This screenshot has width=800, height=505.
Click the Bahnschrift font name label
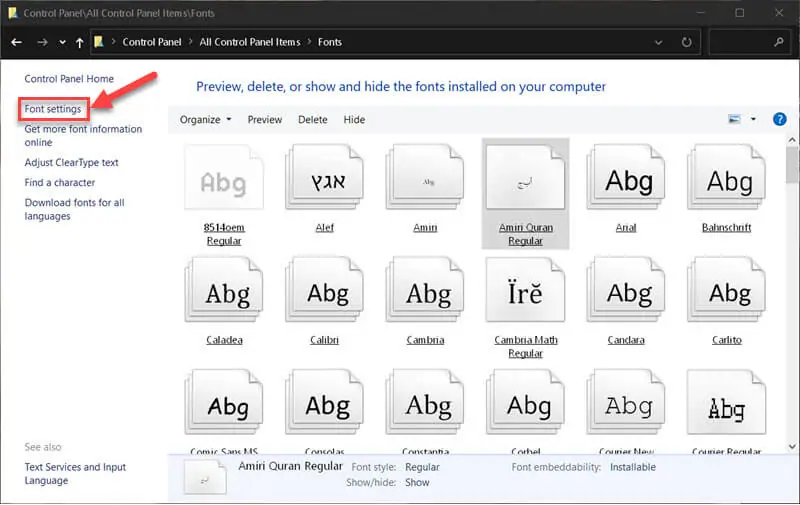click(727, 228)
